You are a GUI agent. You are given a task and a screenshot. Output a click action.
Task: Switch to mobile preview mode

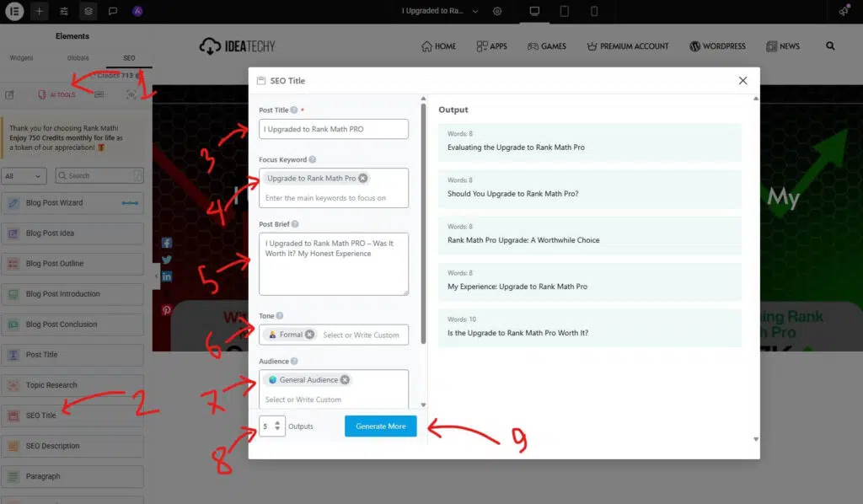(x=594, y=11)
